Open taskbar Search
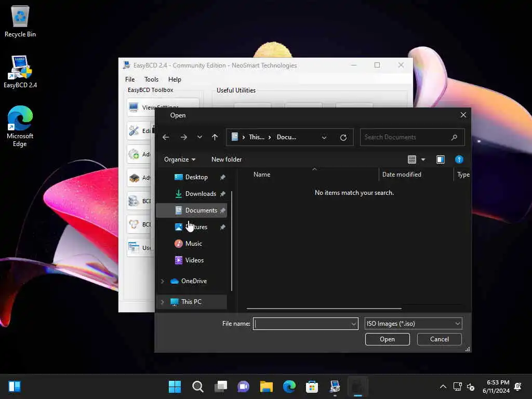Screen dimensions: 532x399 tap(197, 387)
